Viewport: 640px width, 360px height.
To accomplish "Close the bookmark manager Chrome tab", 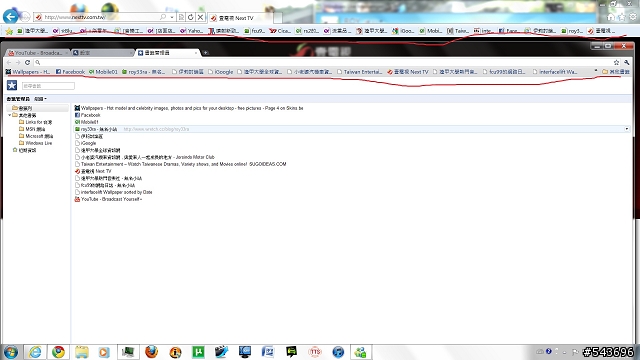I will tap(196, 53).
